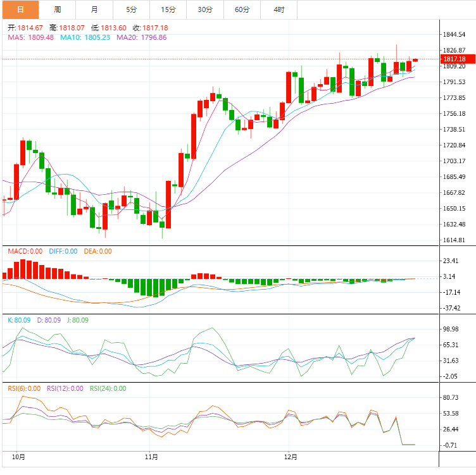Open the 15分 timeframe tab
This screenshot has width=476, height=475.
click(x=168, y=9)
